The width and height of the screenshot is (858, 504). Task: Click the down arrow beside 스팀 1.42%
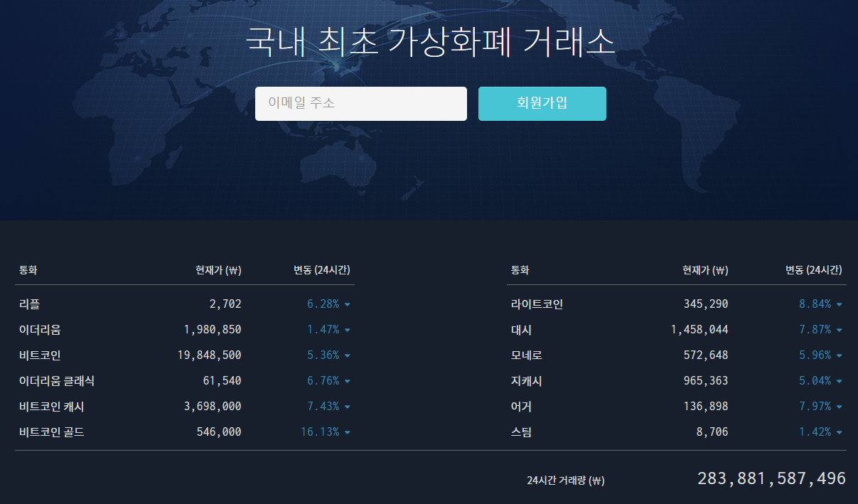pos(839,433)
